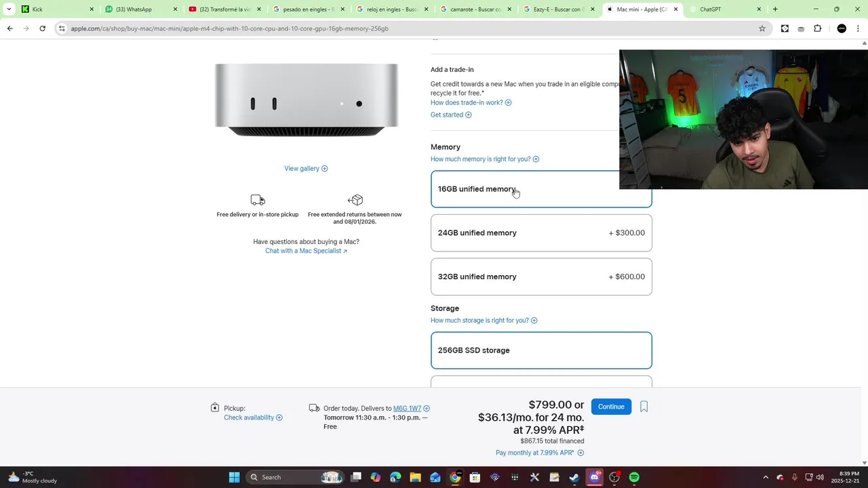This screenshot has width=868, height=488.
Task: Open Discord from taskbar
Action: click(595, 477)
